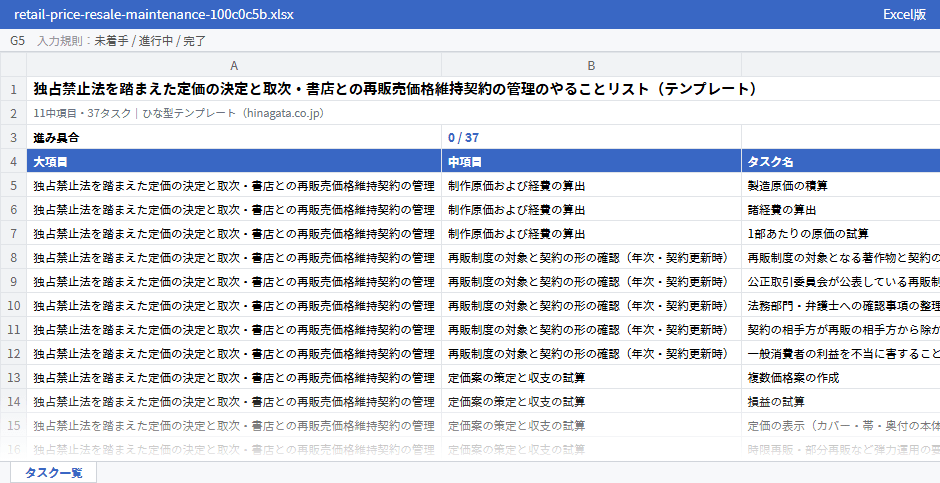Click the subtitle cell mentioning hinagata.co.jp
The image size is (940, 483).
(483, 113)
